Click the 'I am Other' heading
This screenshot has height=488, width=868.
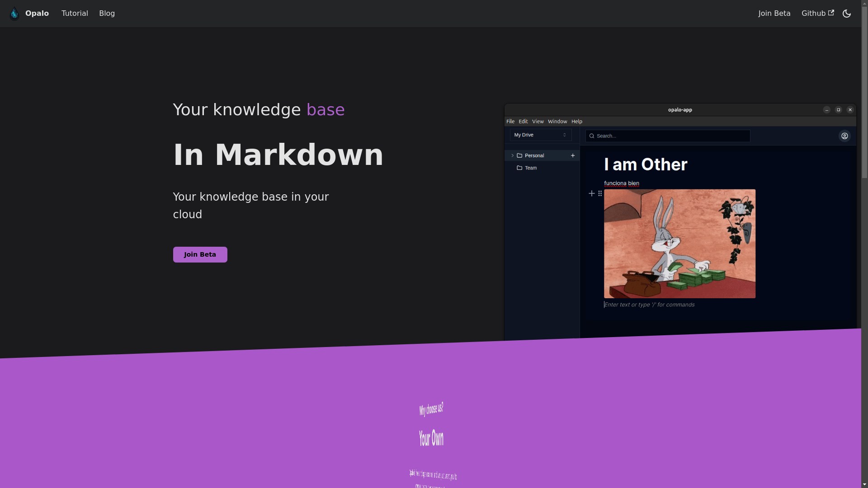click(x=646, y=164)
